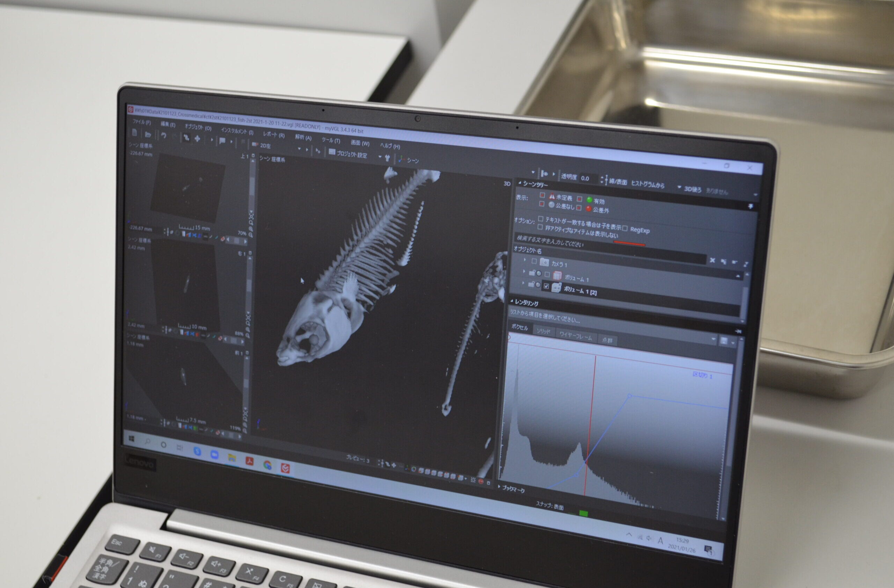Screen dimensions: 894x588
Task: Click the wrench icon beside プロジェクト設定
Action: (388, 158)
